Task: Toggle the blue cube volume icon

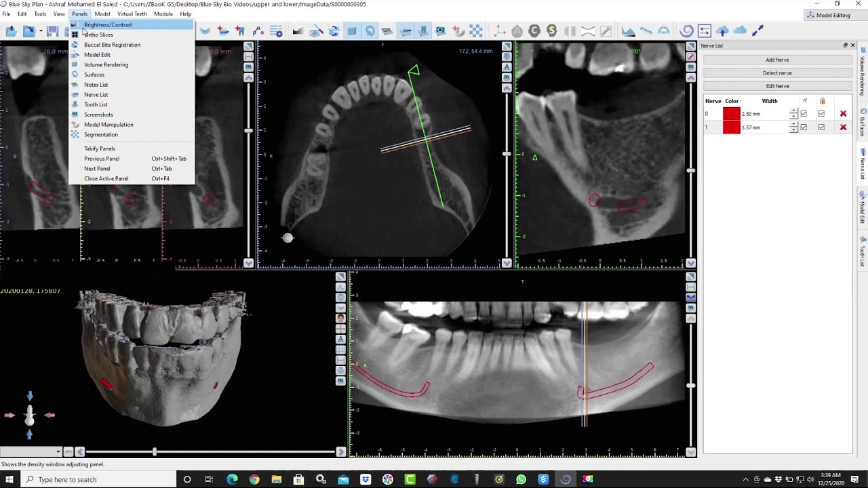Action: point(351,30)
